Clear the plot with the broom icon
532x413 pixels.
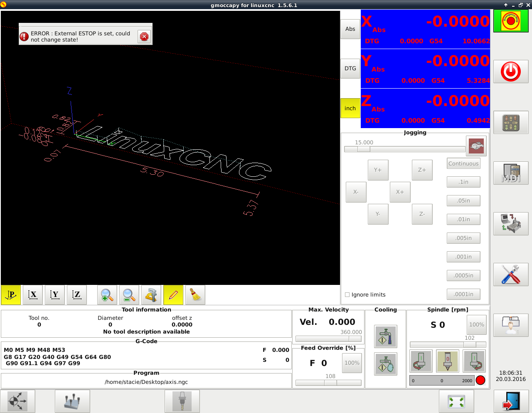pos(195,295)
